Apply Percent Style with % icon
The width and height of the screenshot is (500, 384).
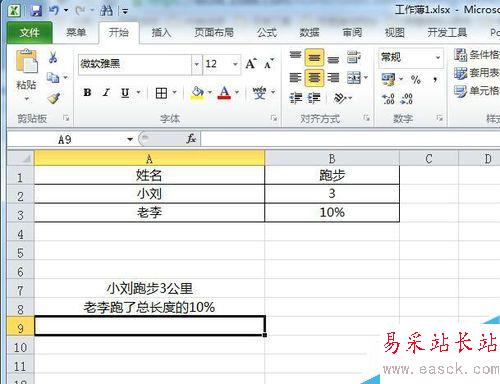coord(416,79)
